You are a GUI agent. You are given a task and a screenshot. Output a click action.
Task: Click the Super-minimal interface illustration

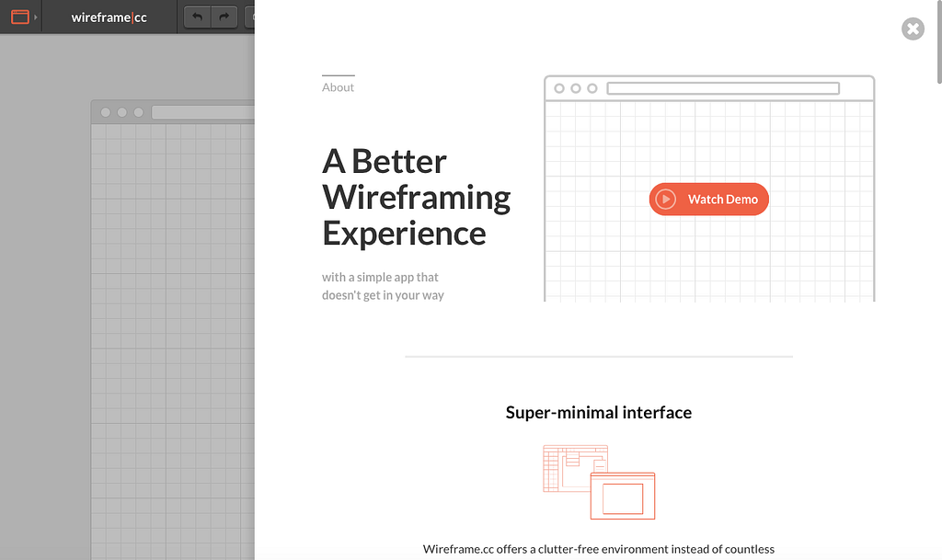point(599,482)
